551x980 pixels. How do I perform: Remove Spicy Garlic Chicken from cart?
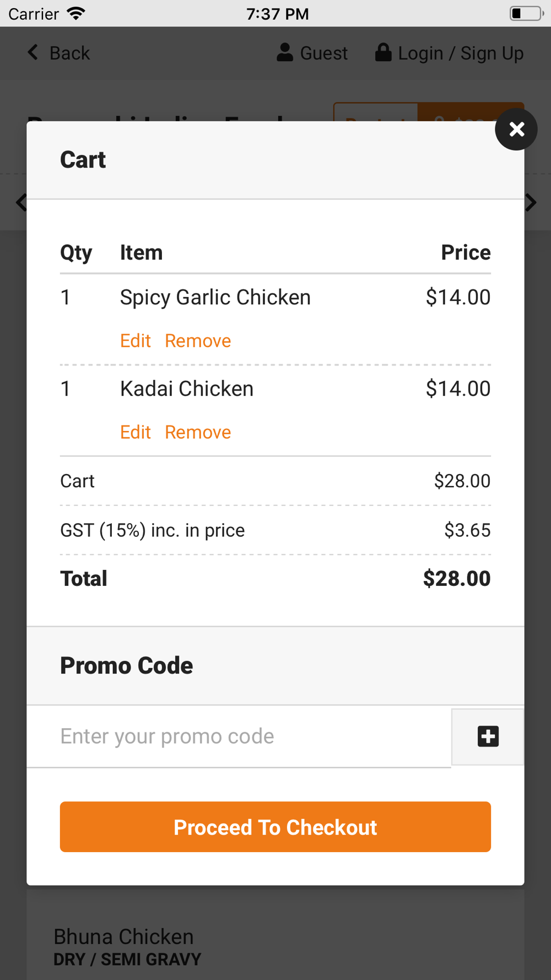(x=198, y=341)
